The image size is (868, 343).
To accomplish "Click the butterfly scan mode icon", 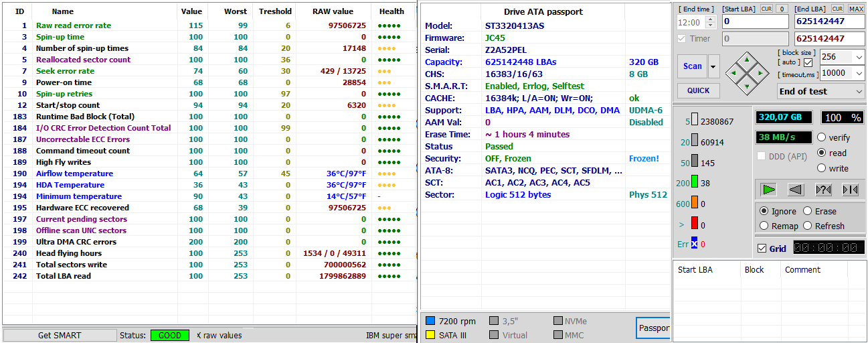I will pos(850,190).
